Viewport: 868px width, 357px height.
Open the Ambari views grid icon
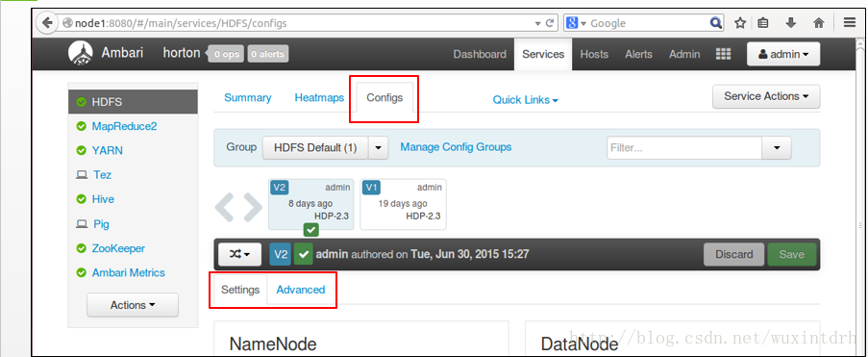723,54
